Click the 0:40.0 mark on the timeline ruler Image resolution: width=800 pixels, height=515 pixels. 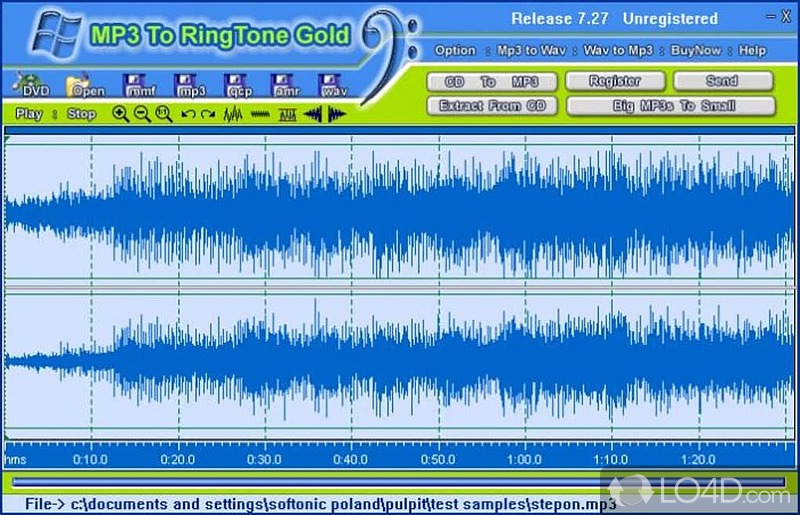pyautogui.click(x=350, y=459)
